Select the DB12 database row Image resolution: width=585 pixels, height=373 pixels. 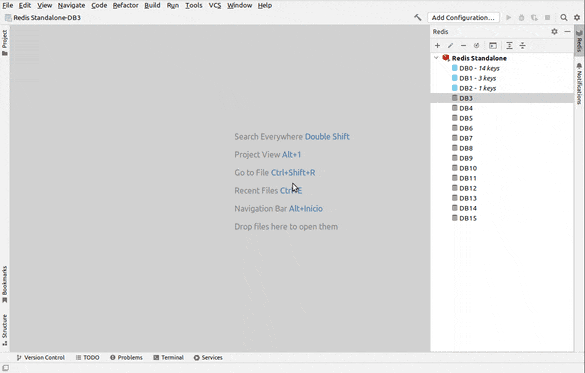[502, 188]
